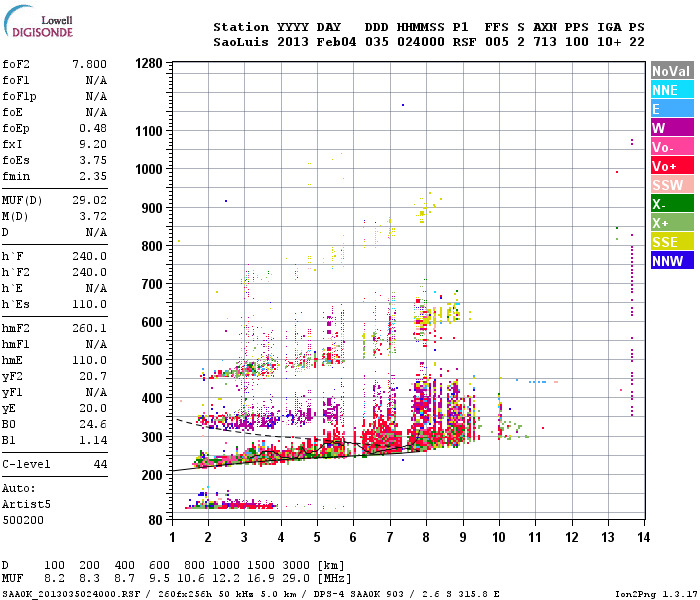Click the hmF2 value 260.1
Screen dimensions: 700x600
89,328
